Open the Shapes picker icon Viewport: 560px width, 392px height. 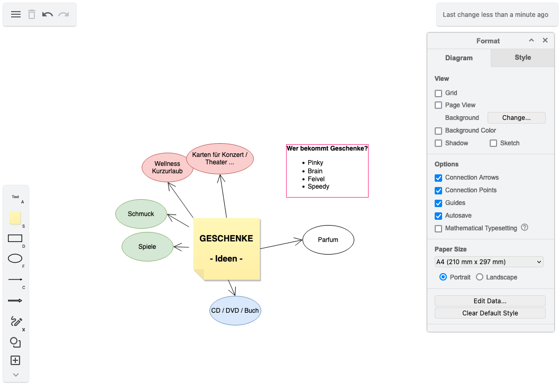(x=15, y=342)
